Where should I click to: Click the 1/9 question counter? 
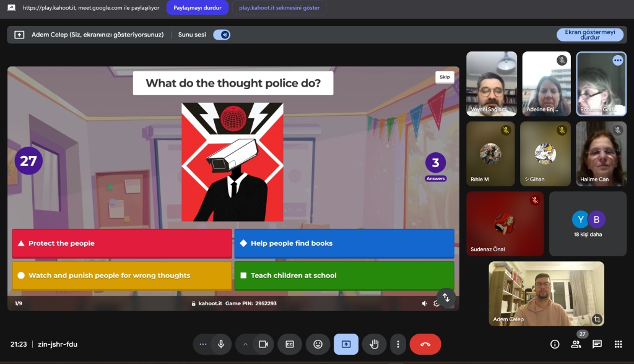click(19, 303)
